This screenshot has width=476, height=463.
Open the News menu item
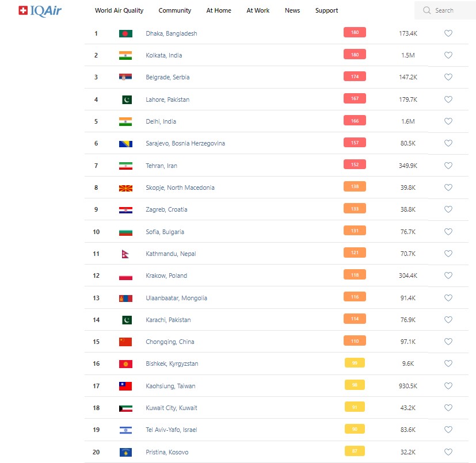coord(292,10)
